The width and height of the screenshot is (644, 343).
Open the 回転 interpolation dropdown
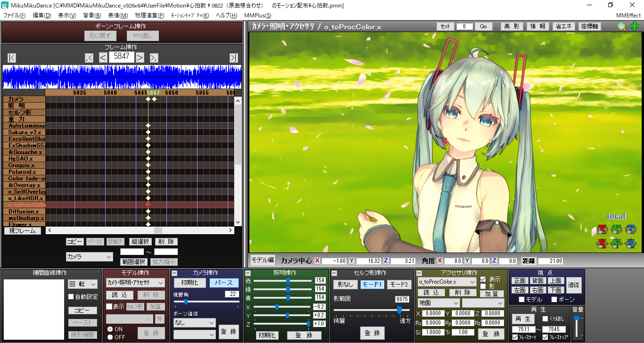coord(83,284)
